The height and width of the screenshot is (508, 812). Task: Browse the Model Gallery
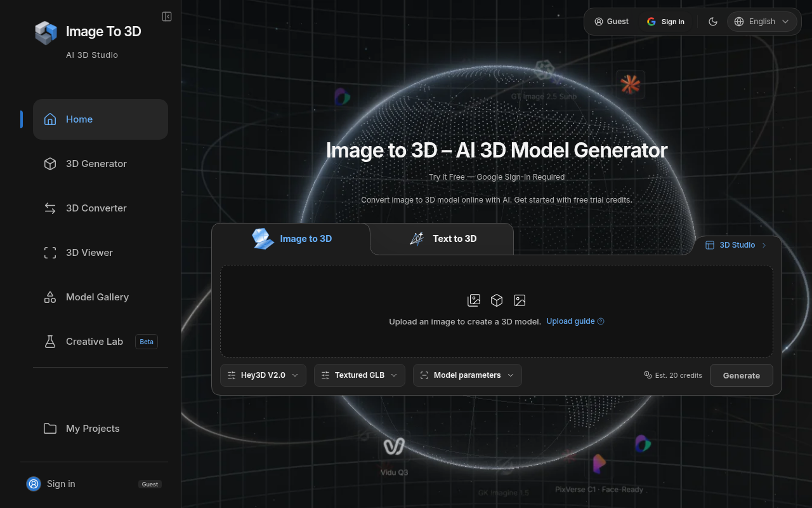tap(100, 297)
